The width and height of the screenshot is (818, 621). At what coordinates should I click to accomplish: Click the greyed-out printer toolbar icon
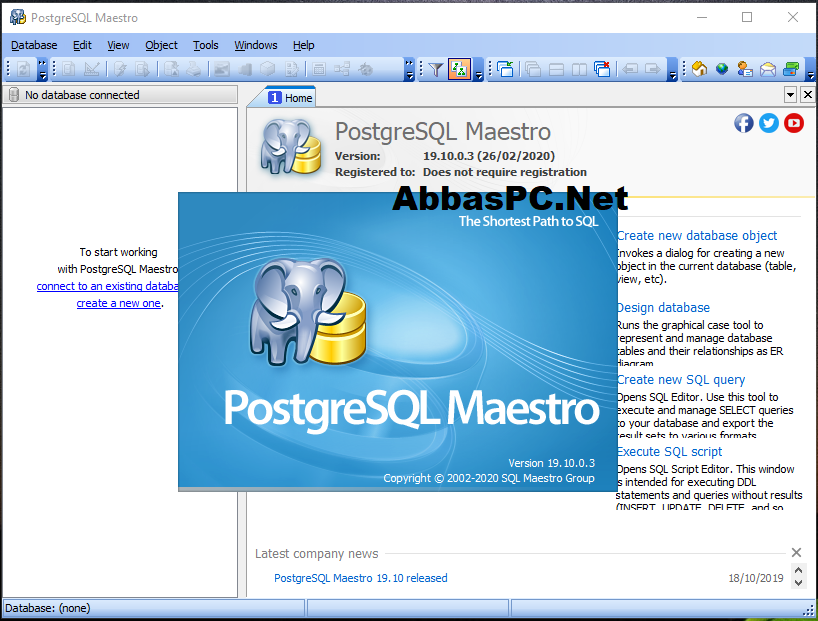(x=194, y=69)
